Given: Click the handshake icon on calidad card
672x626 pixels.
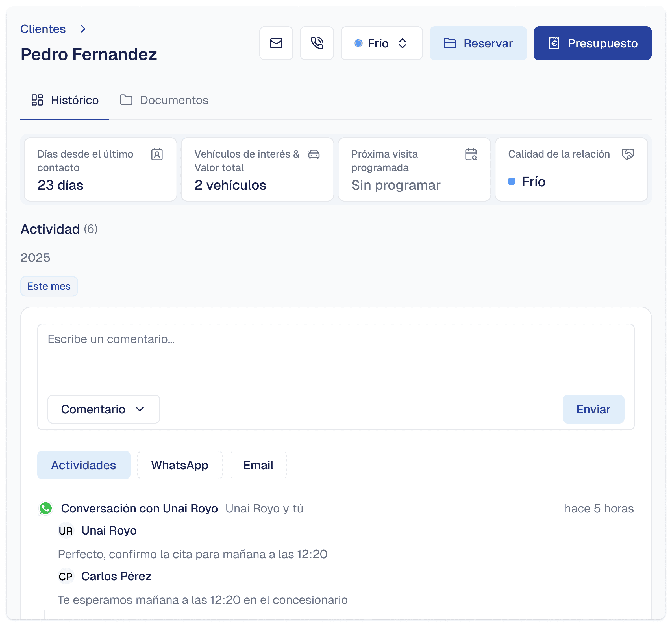Looking at the screenshot, I should pyautogui.click(x=628, y=154).
